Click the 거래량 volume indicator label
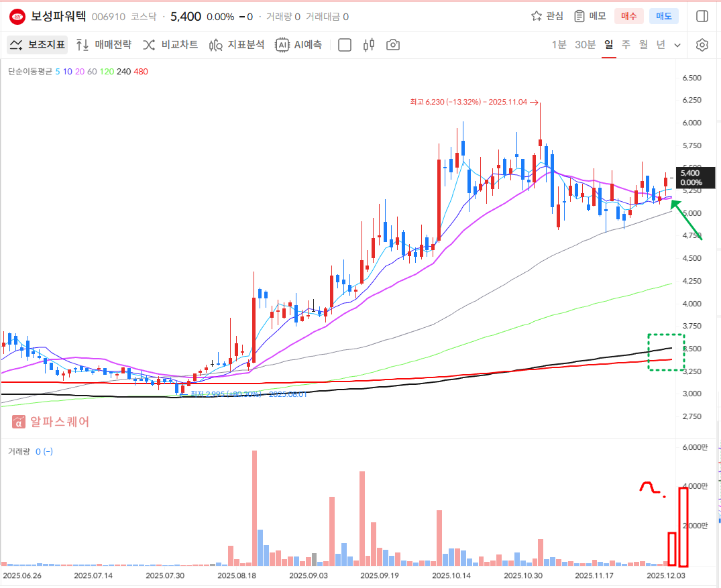 18,451
